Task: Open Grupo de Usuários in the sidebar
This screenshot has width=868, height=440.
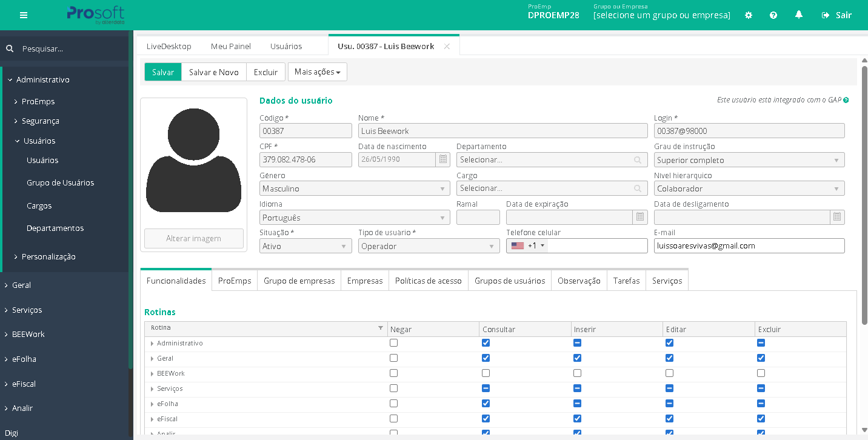Action: tap(60, 182)
